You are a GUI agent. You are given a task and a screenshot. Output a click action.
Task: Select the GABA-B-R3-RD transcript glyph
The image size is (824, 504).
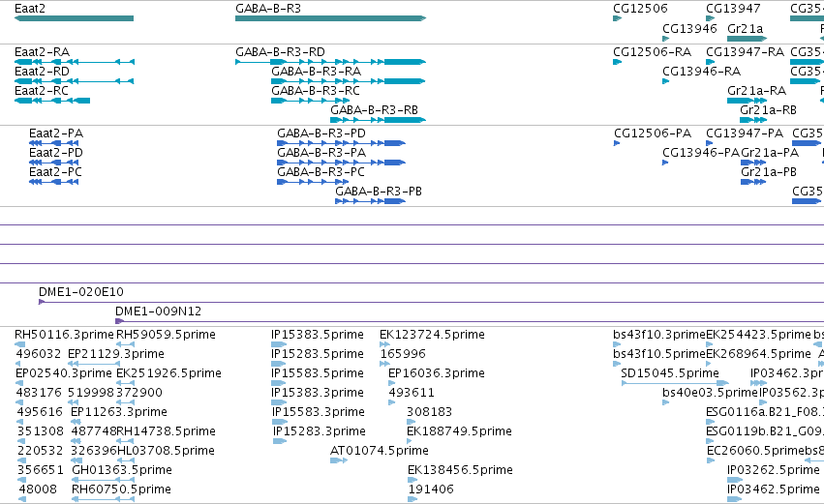click(x=330, y=62)
